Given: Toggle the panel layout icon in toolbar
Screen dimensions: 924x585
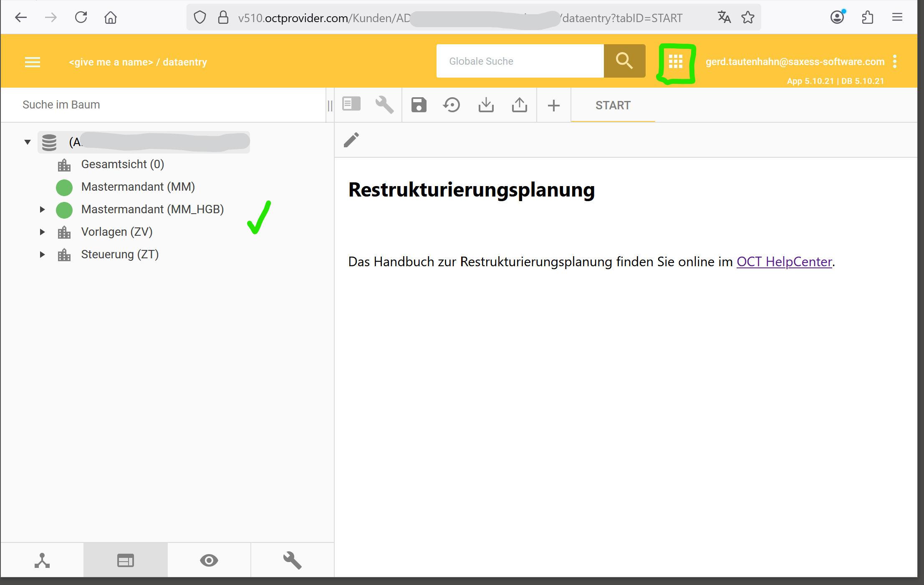Looking at the screenshot, I should [351, 104].
